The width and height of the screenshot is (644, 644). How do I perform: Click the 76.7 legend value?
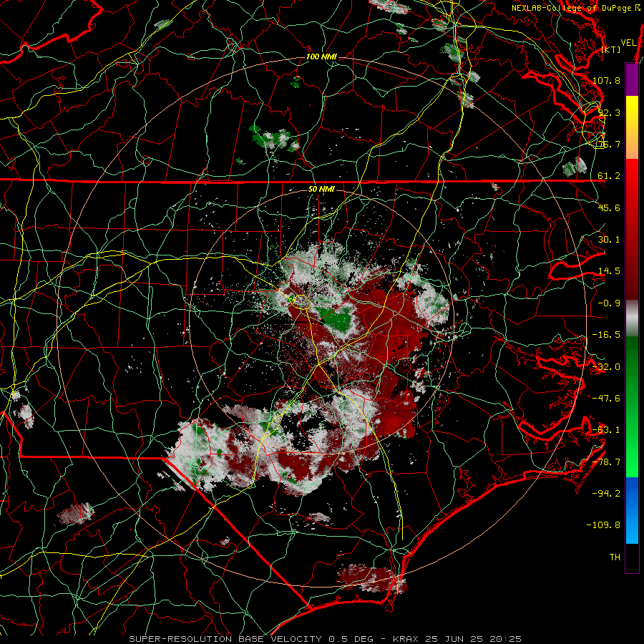[609, 144]
